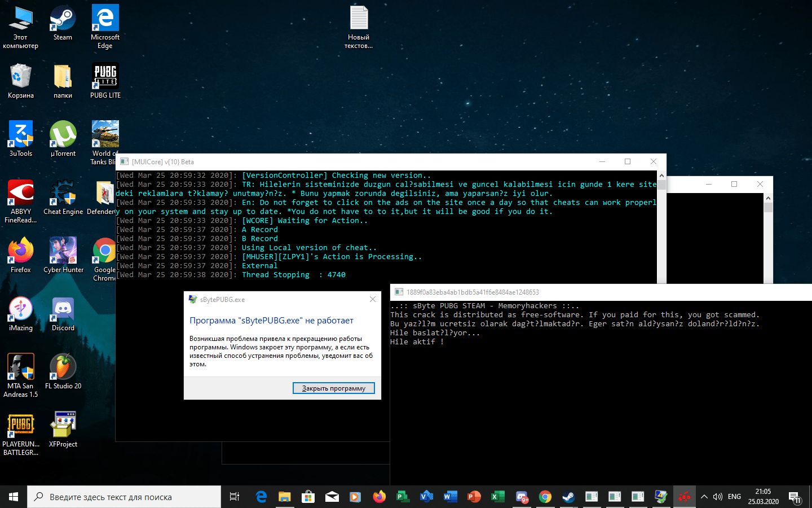
Task: Maximize the [MUICore] console window
Action: (628, 161)
